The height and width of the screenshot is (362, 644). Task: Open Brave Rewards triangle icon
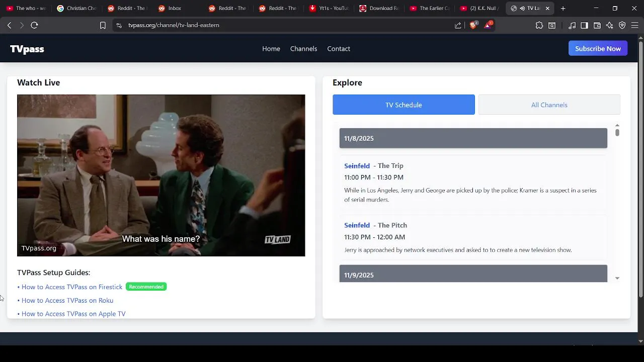pos(488,25)
